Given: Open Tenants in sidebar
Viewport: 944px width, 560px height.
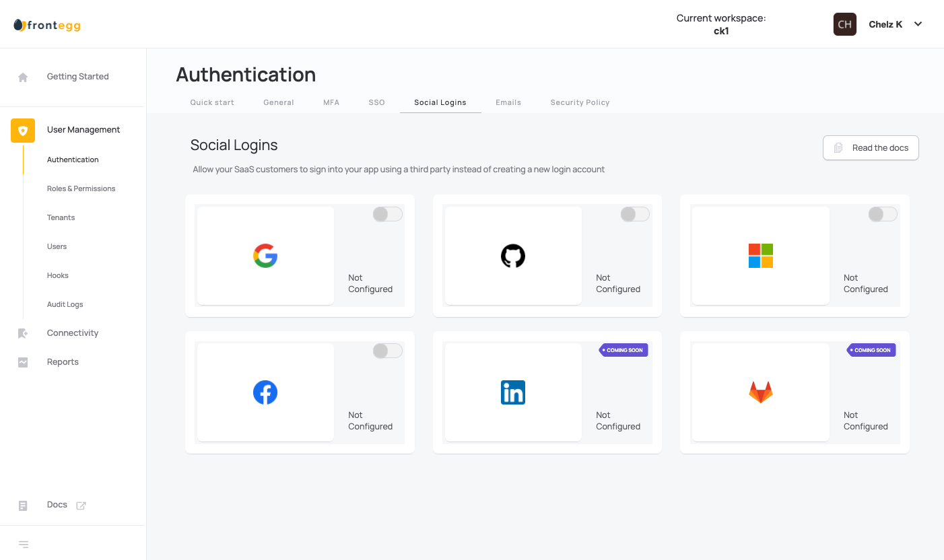Looking at the screenshot, I should pos(61,217).
